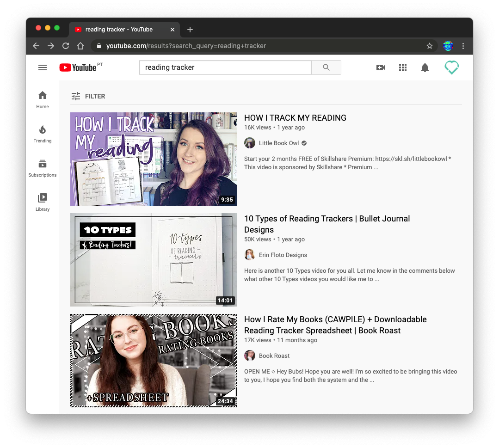Open the Chrome three-dot menu
Viewport: 499px width, 448px height.
463,46
